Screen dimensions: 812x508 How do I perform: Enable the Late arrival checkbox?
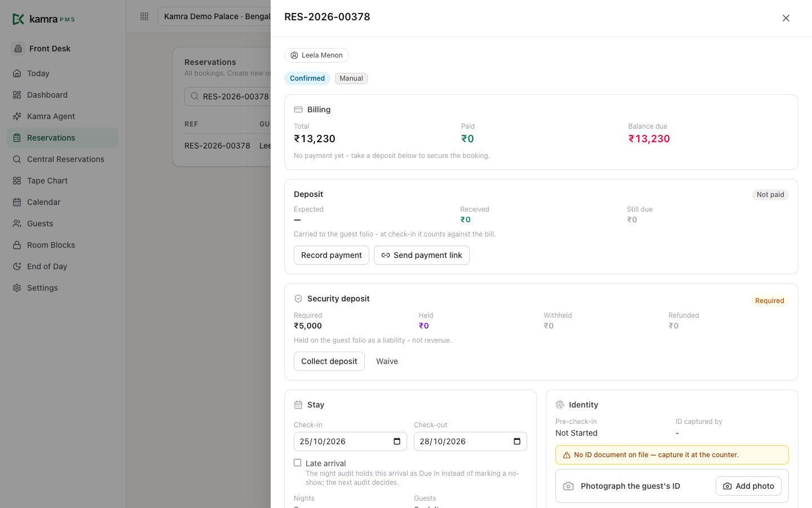point(298,463)
